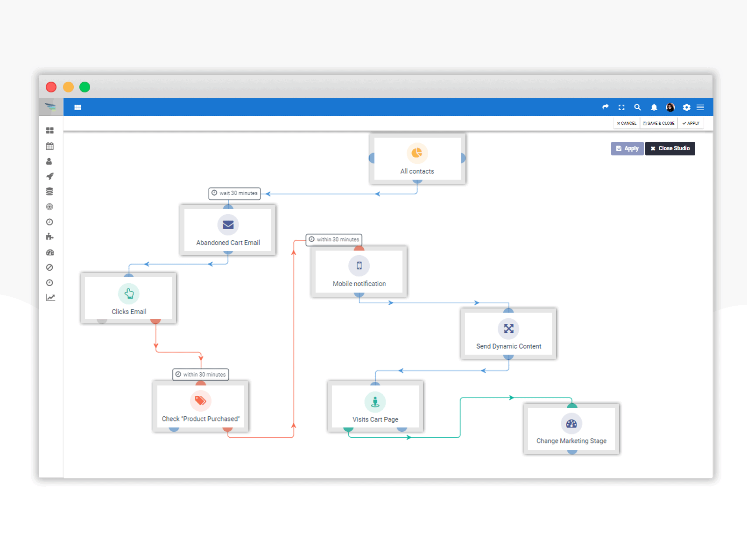
Task: Click the clock icon above the chart icon
Action: tap(49, 283)
